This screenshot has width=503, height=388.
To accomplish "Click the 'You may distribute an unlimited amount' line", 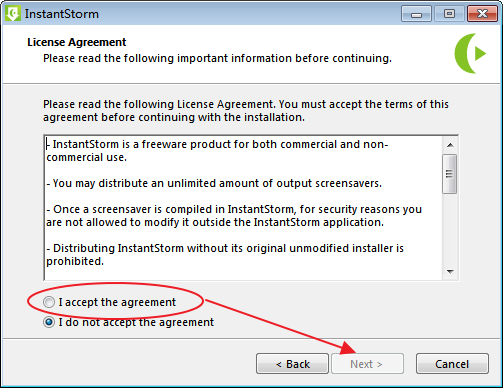I will coord(214,183).
